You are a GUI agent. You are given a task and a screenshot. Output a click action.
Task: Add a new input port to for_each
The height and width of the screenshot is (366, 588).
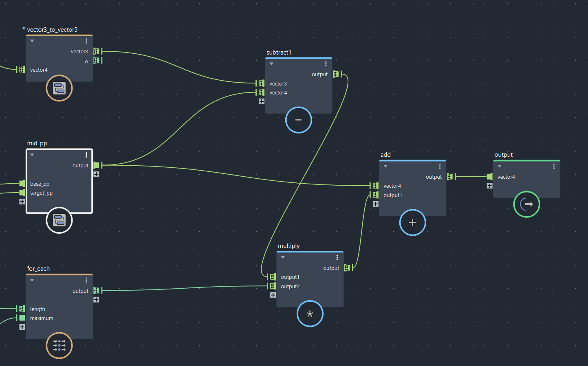pyautogui.click(x=22, y=327)
